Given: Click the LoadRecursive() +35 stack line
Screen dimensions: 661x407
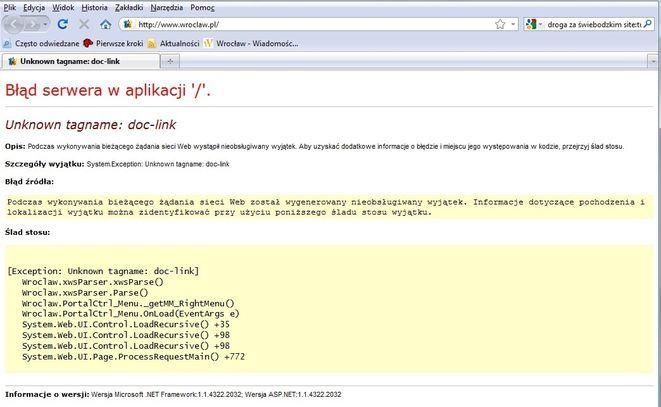Looking at the screenshot, I should 126,324.
